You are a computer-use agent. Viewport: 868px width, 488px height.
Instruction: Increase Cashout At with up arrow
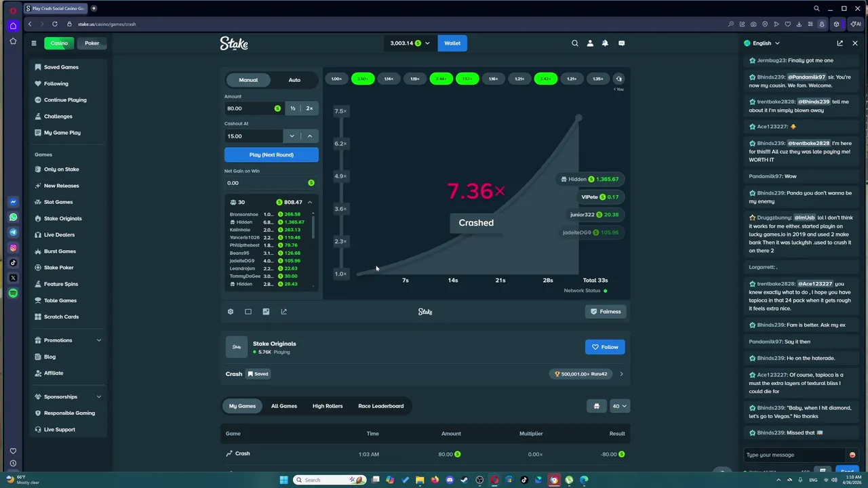click(310, 136)
